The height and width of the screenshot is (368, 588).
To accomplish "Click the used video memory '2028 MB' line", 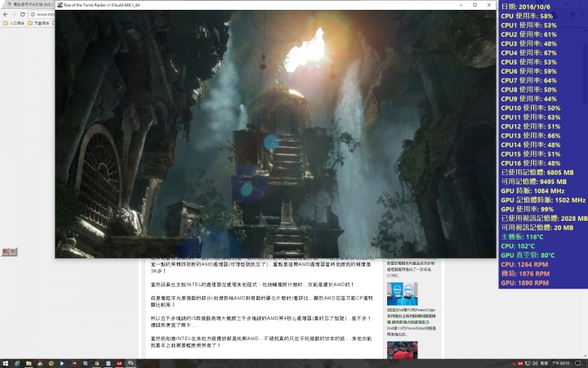I will [544, 218].
